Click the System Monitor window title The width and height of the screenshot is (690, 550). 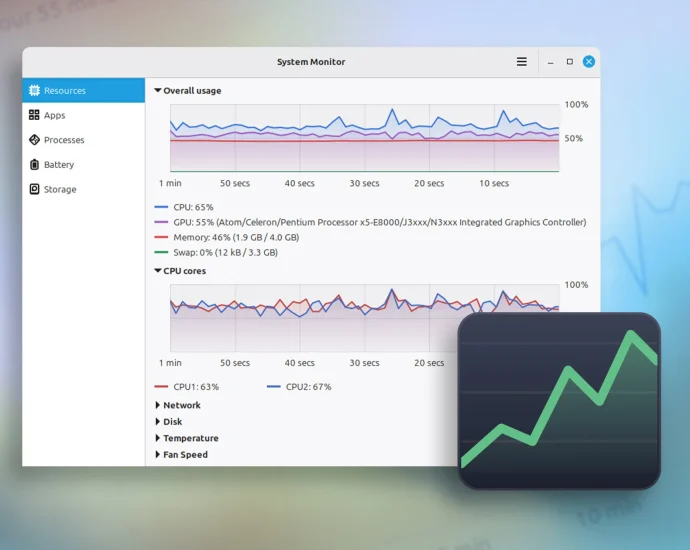(311, 62)
